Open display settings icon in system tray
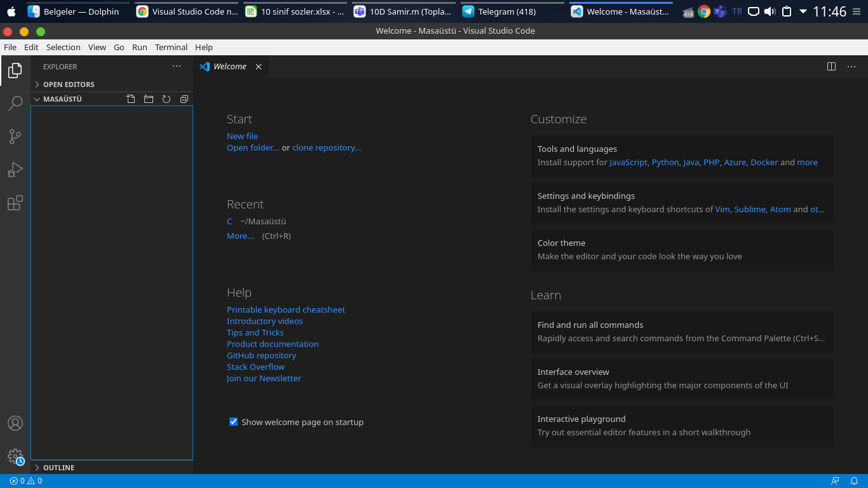 click(x=754, y=11)
